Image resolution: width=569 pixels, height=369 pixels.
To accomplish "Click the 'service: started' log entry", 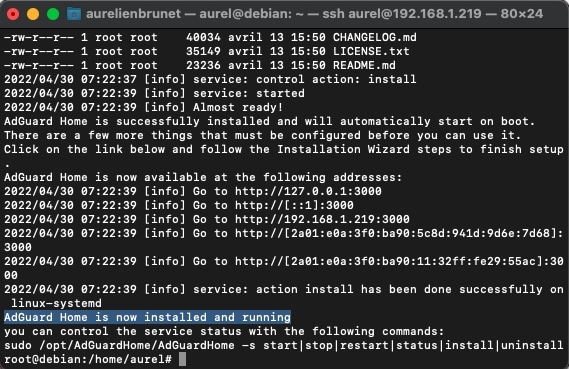I will 249,93.
